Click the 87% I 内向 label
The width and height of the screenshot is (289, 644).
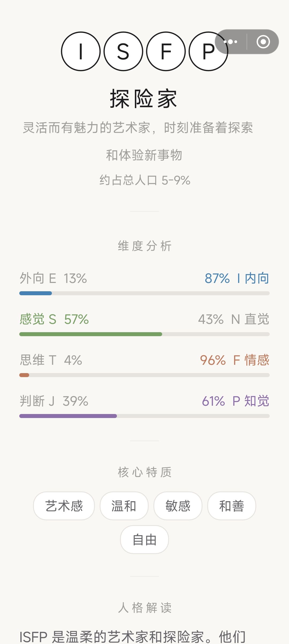pyautogui.click(x=237, y=278)
